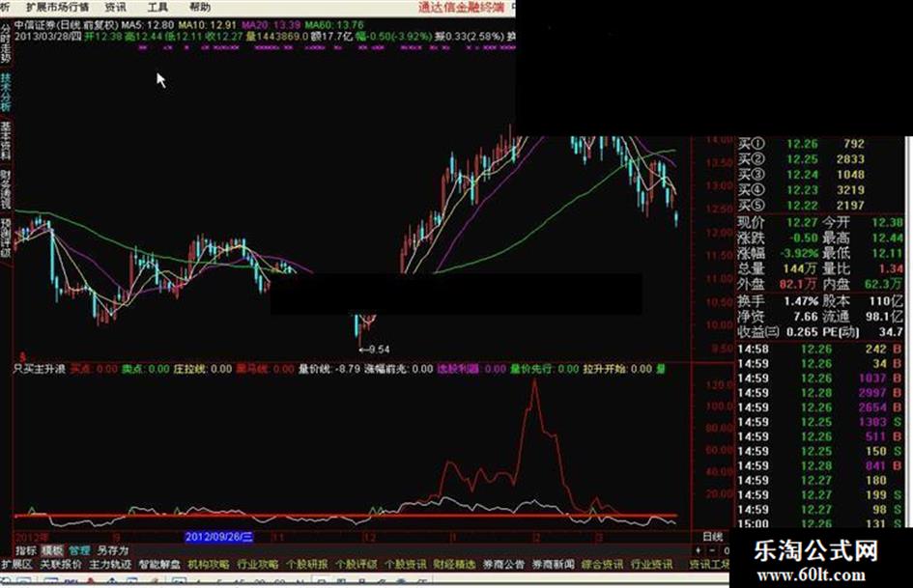Click the 庄拉线: 0.00 value
The image size is (913, 588).
coord(202,369)
